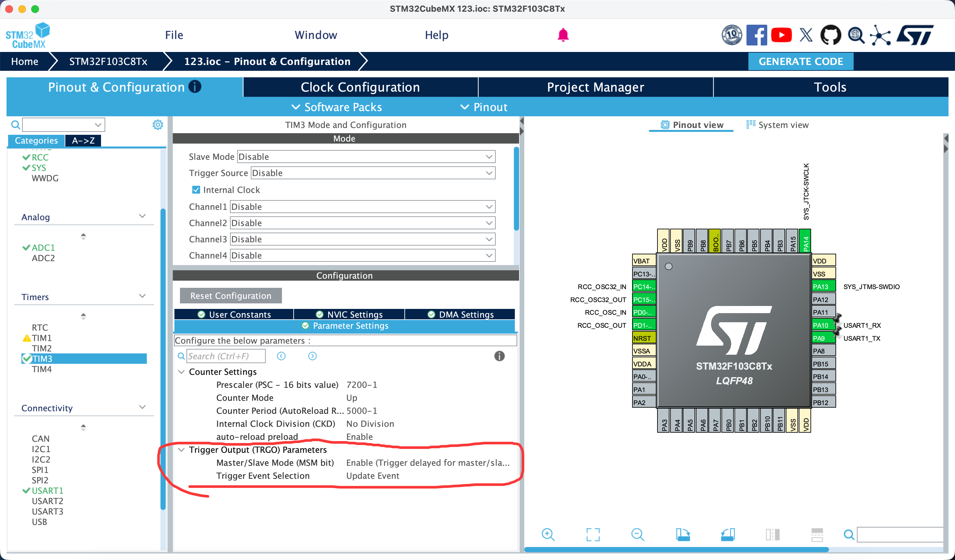This screenshot has height=560, width=955.
Task: Click the Pinout & Configuration info icon
Action: (x=195, y=87)
